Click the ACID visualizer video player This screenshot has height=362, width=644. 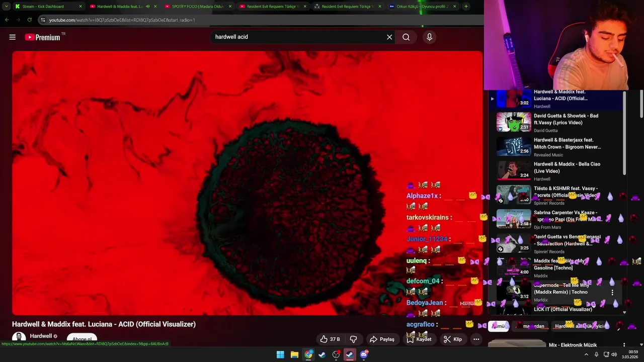(x=247, y=183)
